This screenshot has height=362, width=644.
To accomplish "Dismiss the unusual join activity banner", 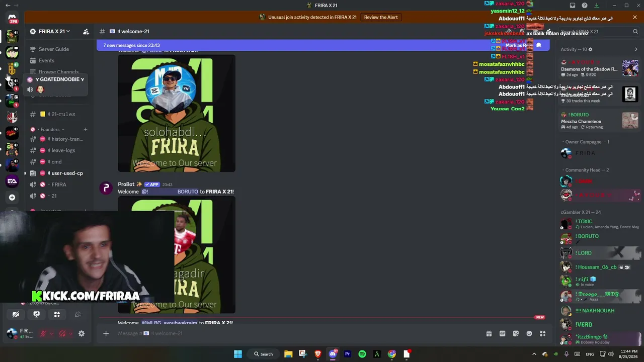I will [x=635, y=17].
